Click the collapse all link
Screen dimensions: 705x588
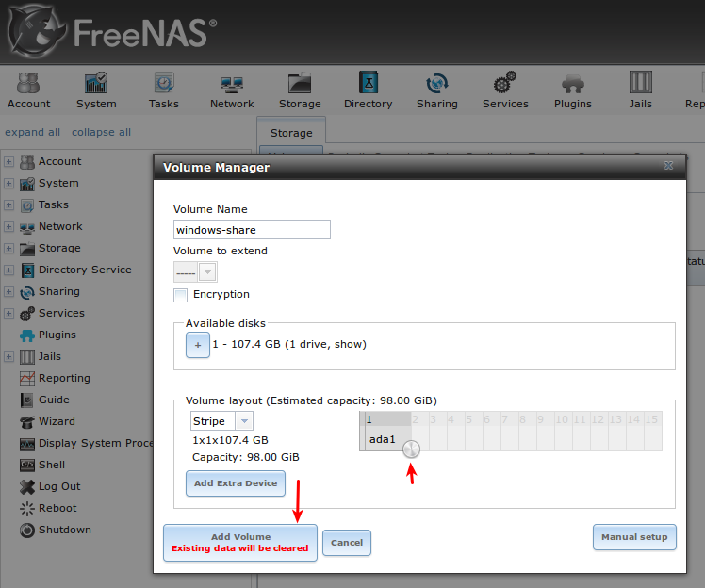(x=101, y=132)
